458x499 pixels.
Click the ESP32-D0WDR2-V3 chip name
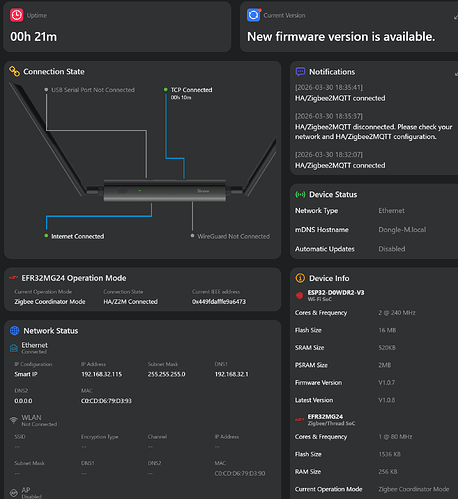336,292
